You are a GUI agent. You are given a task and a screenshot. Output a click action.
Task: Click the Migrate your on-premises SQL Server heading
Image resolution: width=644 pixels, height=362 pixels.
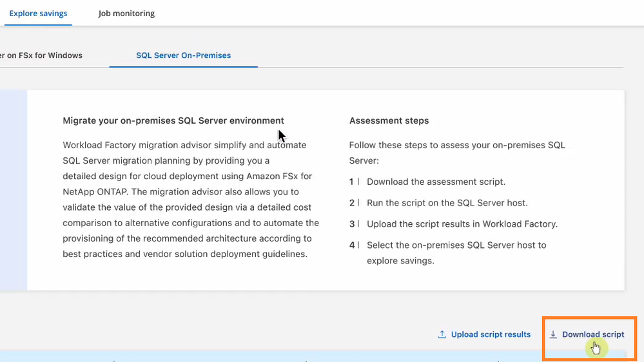pyautogui.click(x=173, y=120)
